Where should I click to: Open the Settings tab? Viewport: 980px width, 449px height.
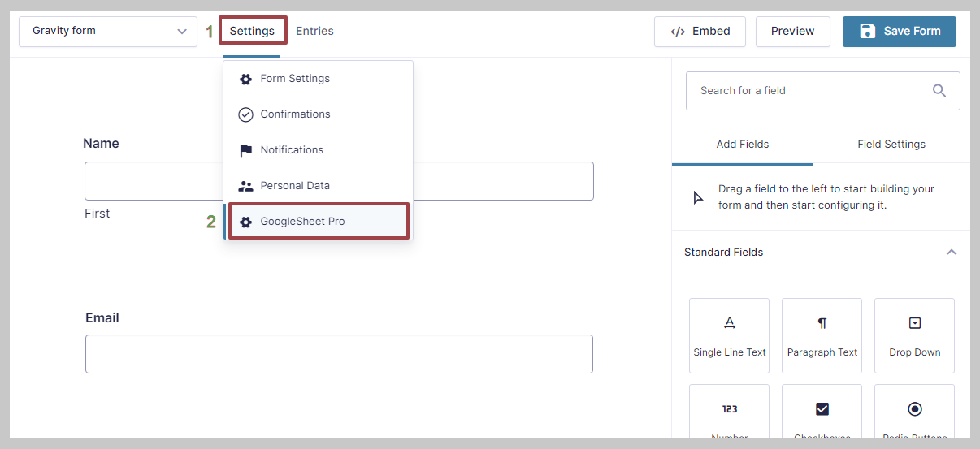(252, 31)
